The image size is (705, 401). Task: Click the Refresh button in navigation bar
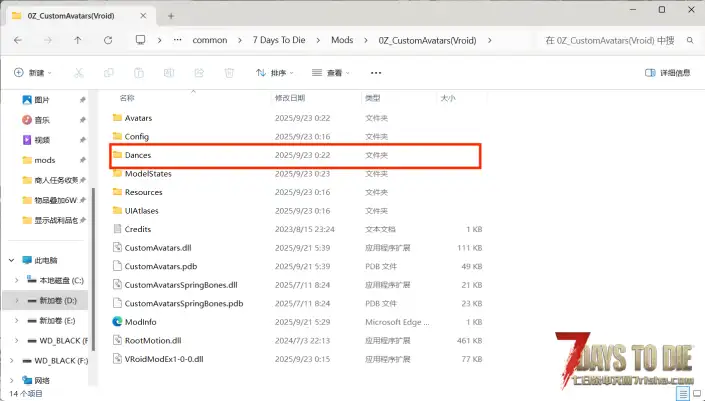[x=108, y=40]
